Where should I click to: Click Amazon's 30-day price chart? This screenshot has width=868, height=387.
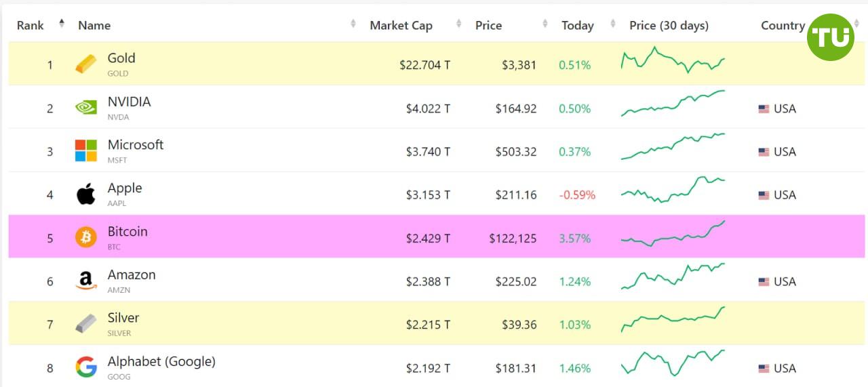pos(673,277)
